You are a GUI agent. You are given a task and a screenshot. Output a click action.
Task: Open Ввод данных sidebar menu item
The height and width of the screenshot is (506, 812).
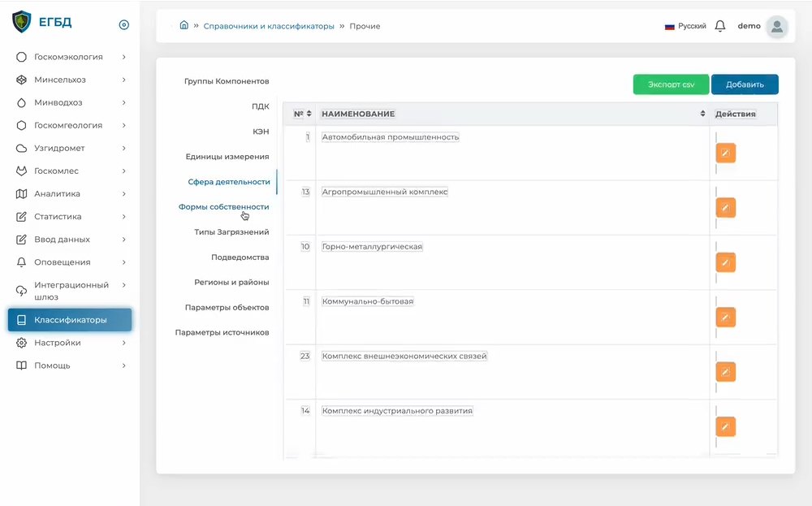pyautogui.click(x=70, y=240)
